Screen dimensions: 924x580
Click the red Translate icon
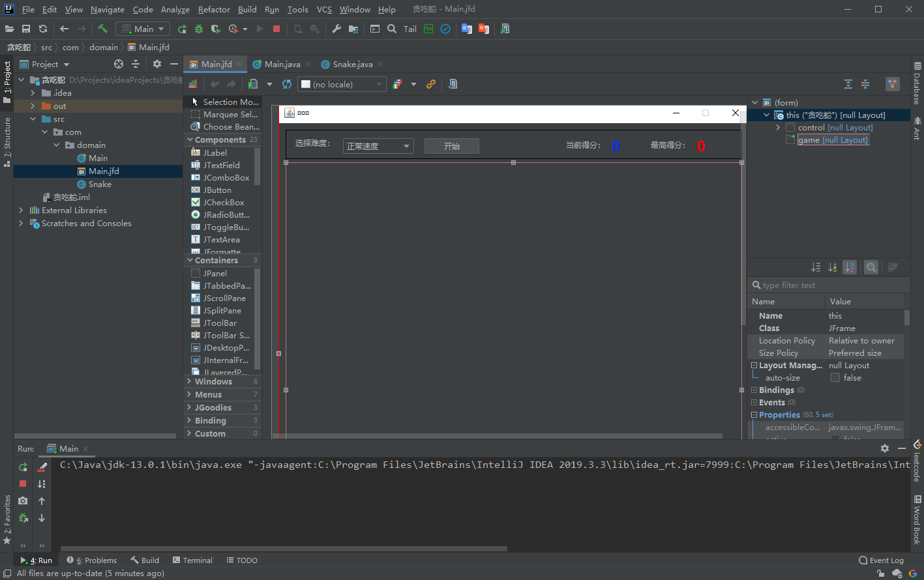484,29
